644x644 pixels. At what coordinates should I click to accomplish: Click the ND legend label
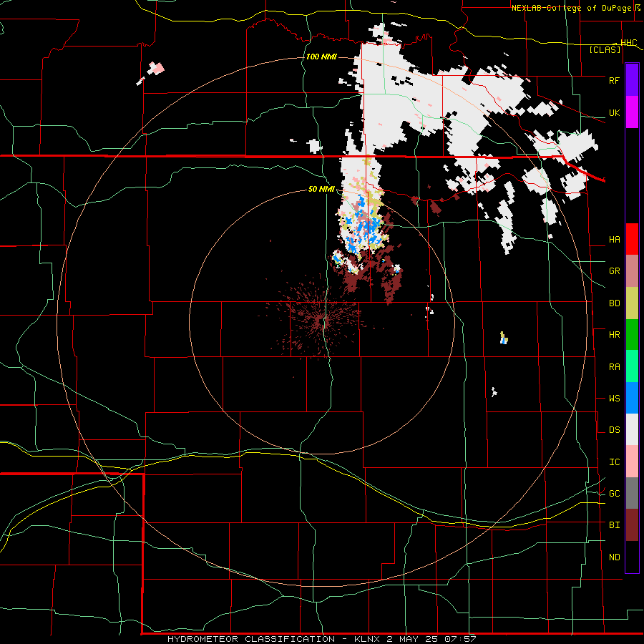(x=614, y=557)
